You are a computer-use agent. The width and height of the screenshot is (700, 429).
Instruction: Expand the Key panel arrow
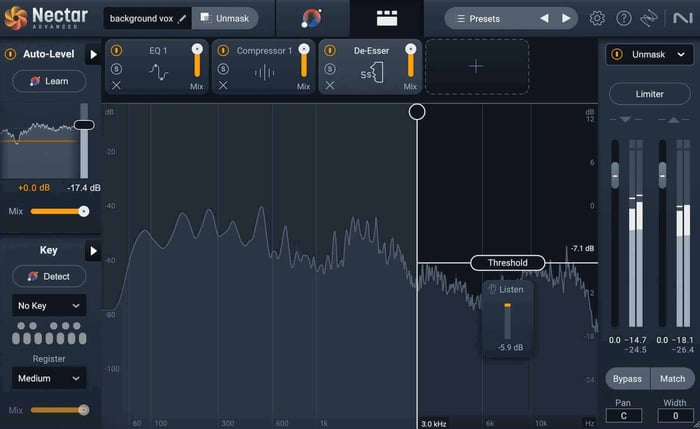[x=93, y=251]
